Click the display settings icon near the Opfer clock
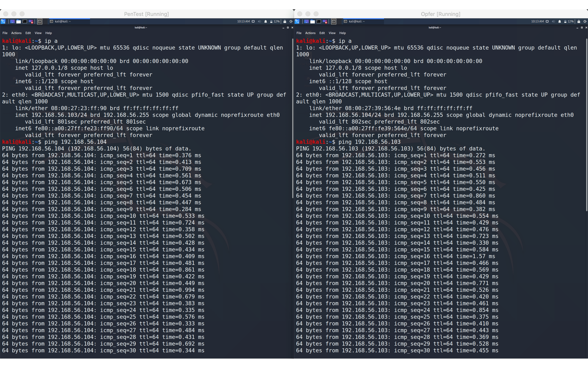The image size is (588, 367). (x=547, y=22)
